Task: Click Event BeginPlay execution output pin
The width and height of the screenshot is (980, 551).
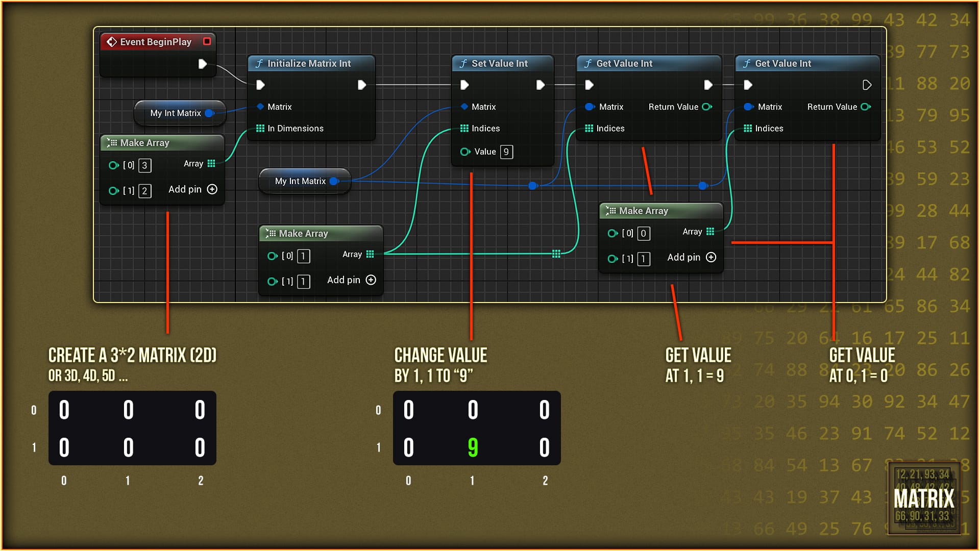Action: (x=202, y=64)
